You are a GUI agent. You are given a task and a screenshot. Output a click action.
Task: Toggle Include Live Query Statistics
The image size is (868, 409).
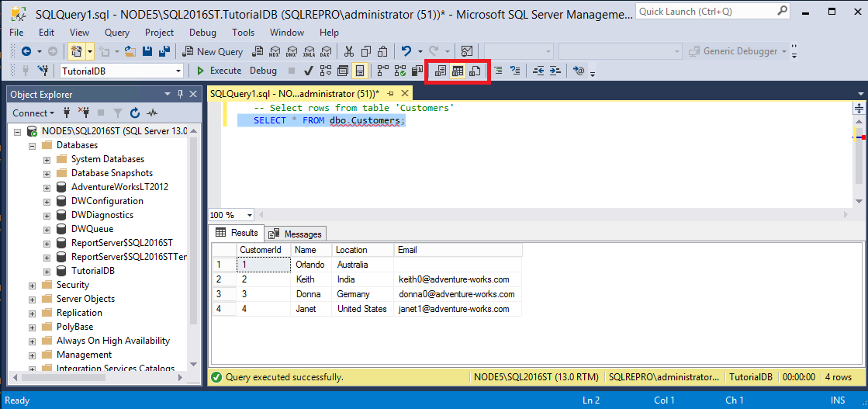[399, 71]
